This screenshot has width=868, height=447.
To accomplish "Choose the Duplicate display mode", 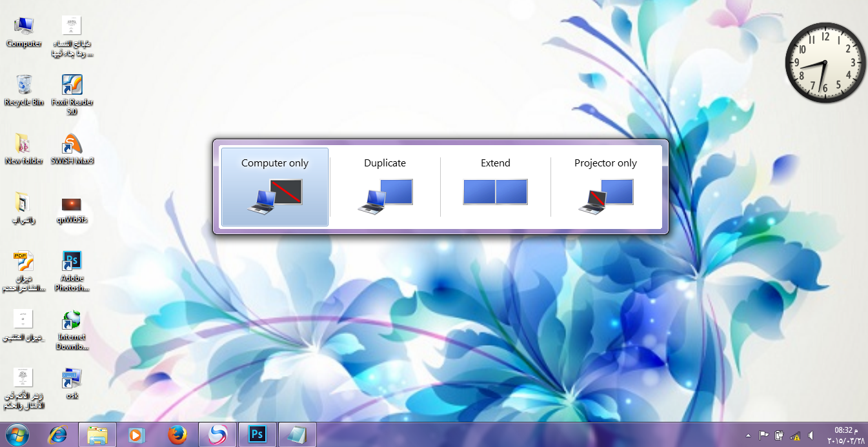I will click(x=385, y=187).
